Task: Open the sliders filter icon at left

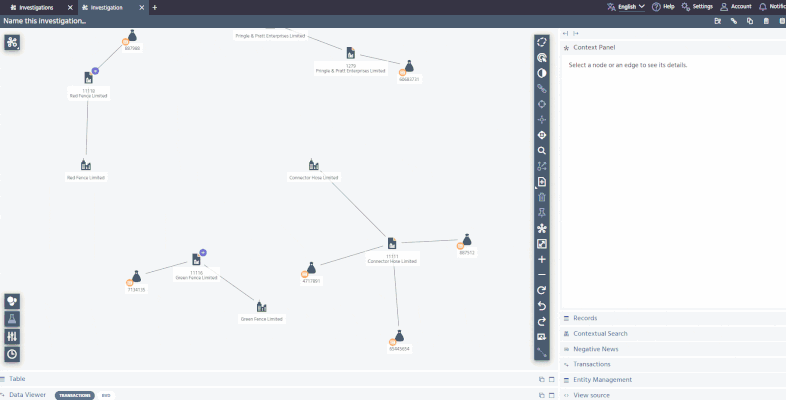Action: pos(12,336)
